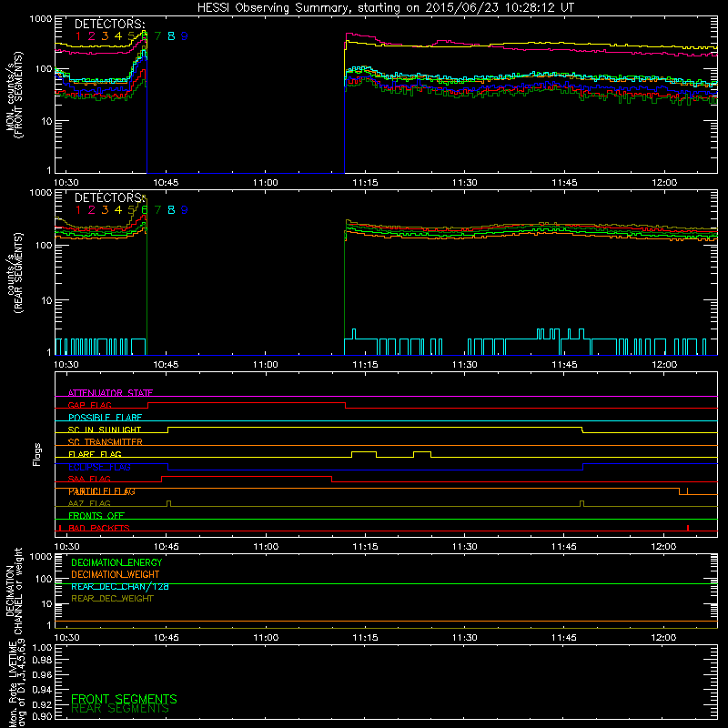Click the first raised FLARE FLAG pulse near 11:15
Viewport: 728px width, 728px height.
click(364, 452)
